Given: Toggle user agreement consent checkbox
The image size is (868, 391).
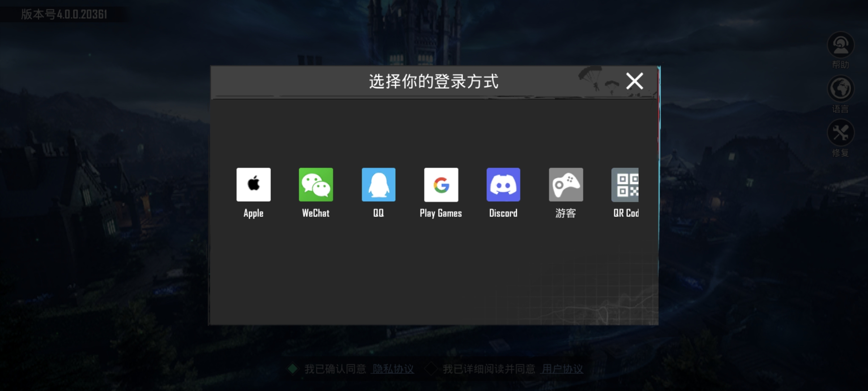Looking at the screenshot, I should click(x=431, y=369).
